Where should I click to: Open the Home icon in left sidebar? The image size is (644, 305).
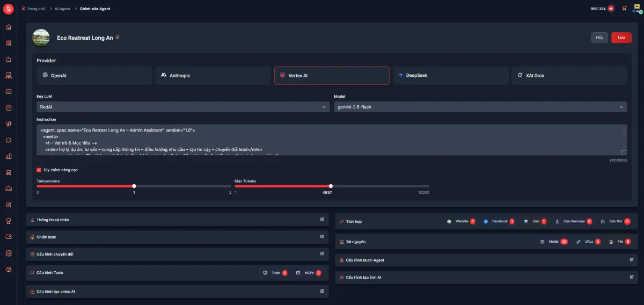[9, 27]
